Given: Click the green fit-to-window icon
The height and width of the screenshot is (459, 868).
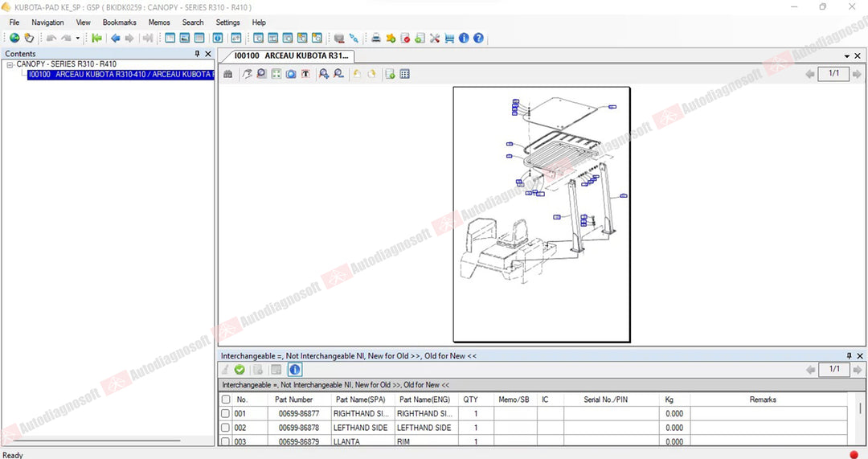Looking at the screenshot, I should [276, 74].
